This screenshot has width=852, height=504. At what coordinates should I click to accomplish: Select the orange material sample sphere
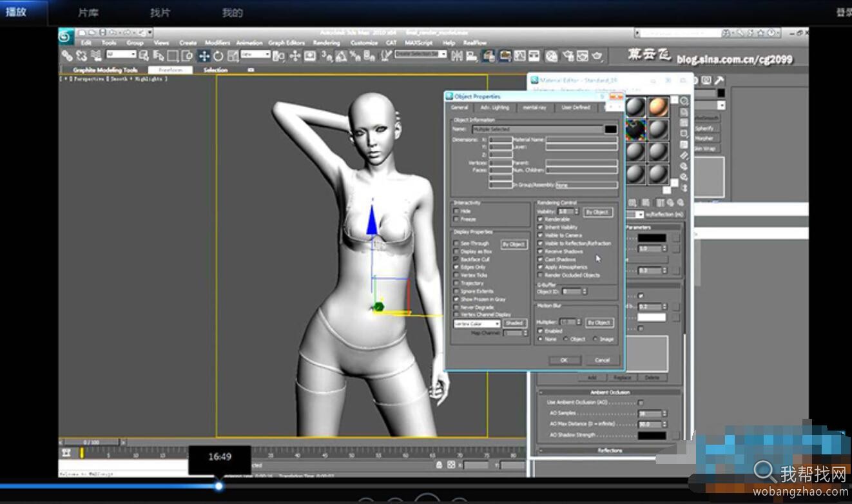coord(658,106)
